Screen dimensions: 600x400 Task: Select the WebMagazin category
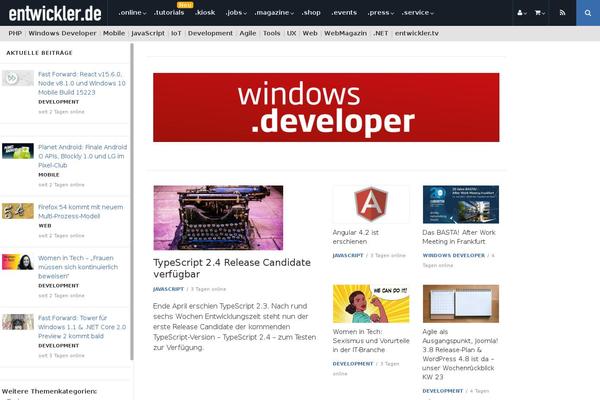[x=345, y=33]
